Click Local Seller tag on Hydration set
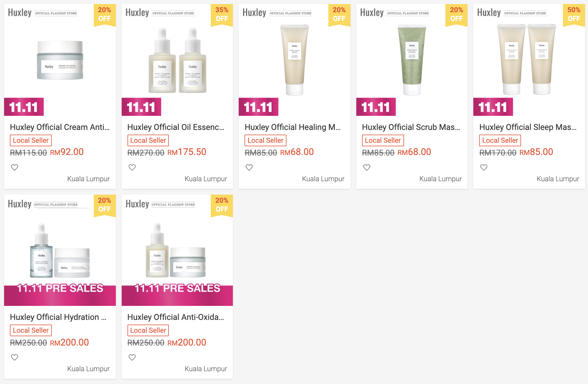 point(31,330)
